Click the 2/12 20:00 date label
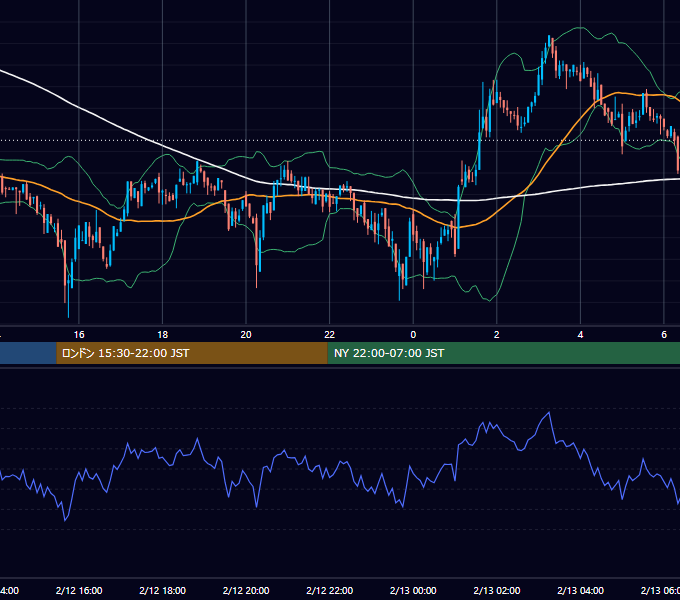Image resolution: width=680 pixels, height=600 pixels. [x=246, y=590]
